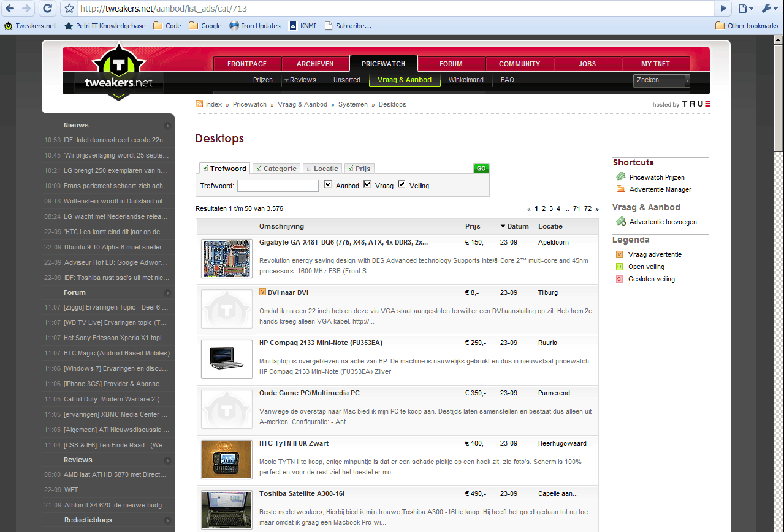Open the browser page menu icon

click(745, 8)
